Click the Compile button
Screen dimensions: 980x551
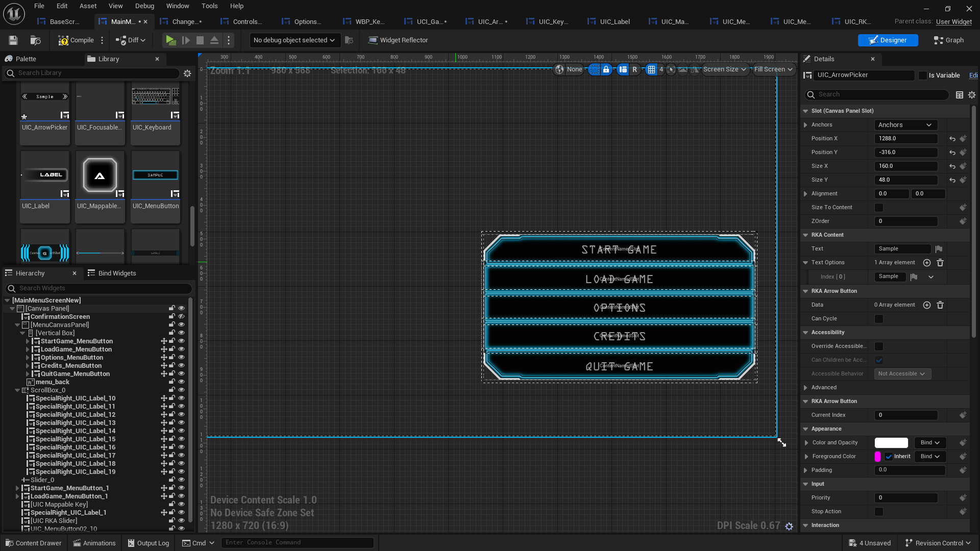coord(76,40)
